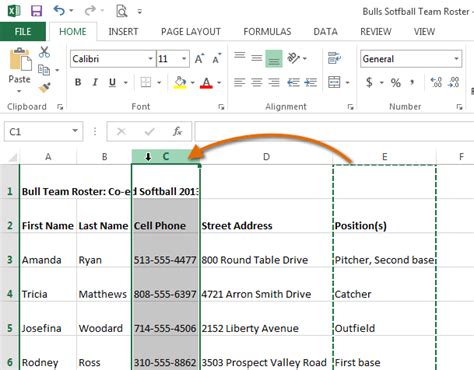Customize the Quick Access Toolbar dropdown
The height and width of the screenshot is (370, 474).
(140, 12)
